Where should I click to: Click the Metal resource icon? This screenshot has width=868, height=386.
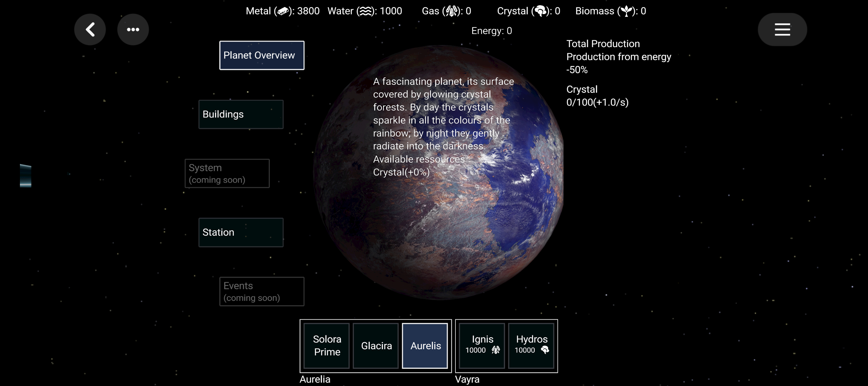[283, 11]
